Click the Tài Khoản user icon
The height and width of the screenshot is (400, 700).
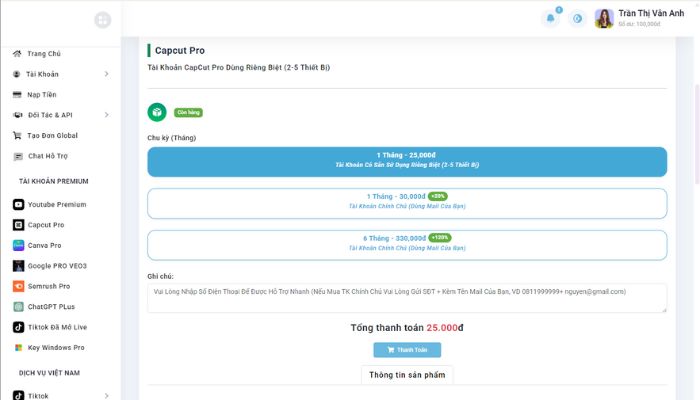pos(17,74)
